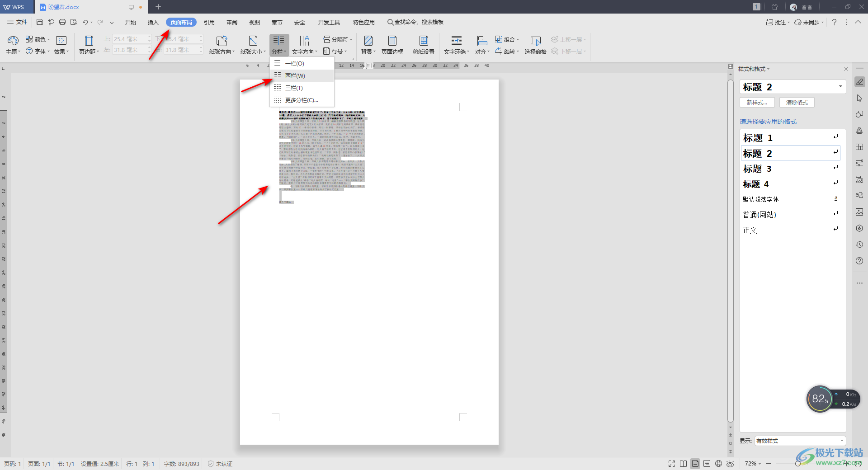Open 纸张方向 paper orientation options
Screen dimensions: 868x470
[222, 45]
